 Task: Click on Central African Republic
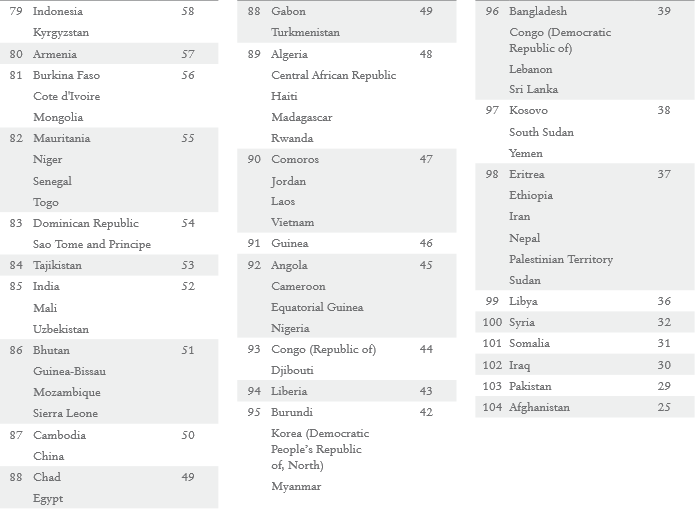click(x=333, y=75)
